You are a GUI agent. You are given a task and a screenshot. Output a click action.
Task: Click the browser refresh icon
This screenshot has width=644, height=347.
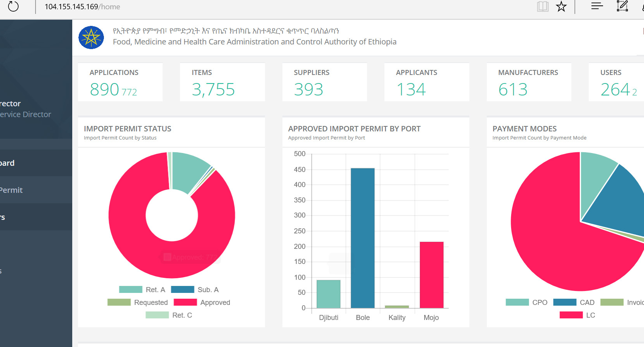(13, 7)
